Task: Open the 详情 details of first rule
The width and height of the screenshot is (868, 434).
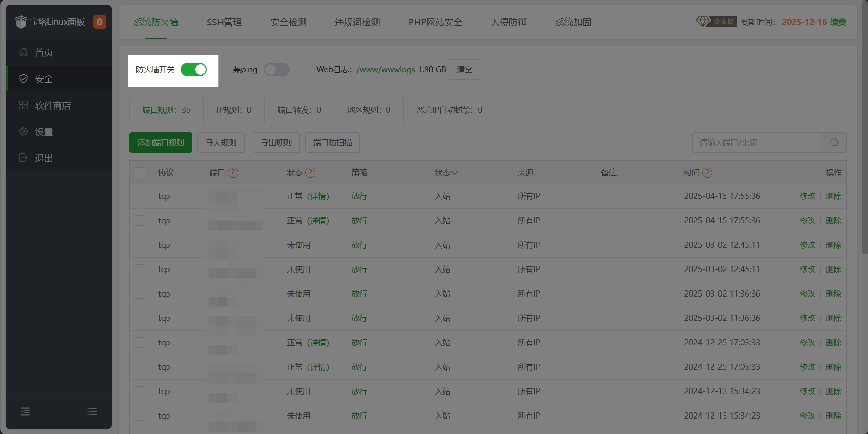Action: 318,196
